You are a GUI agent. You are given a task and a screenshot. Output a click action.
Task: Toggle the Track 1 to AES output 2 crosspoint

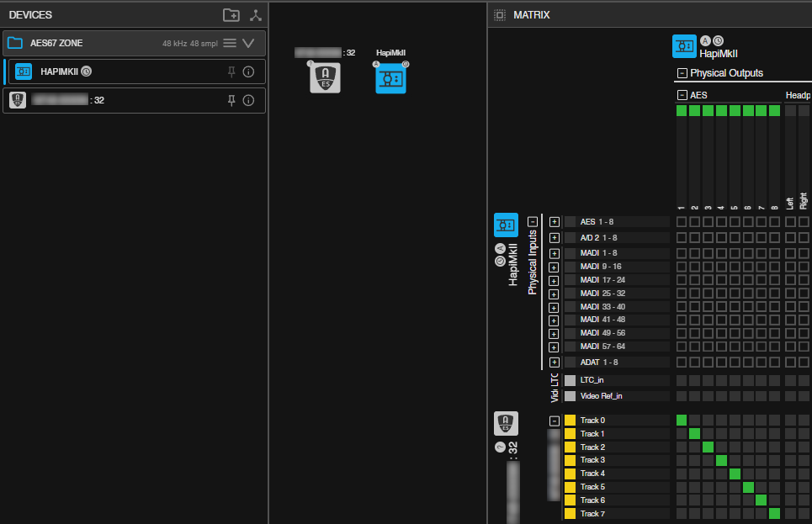694,433
